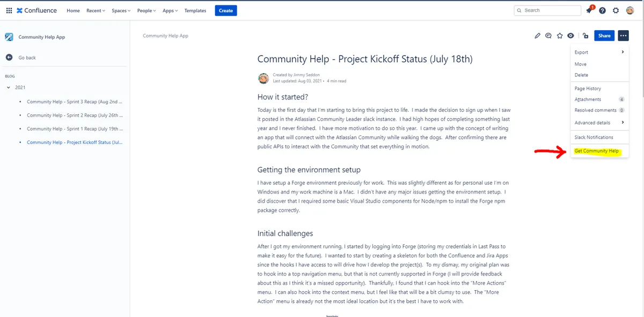
Task: Open Community Help App breadcrumb link
Action: click(x=165, y=36)
